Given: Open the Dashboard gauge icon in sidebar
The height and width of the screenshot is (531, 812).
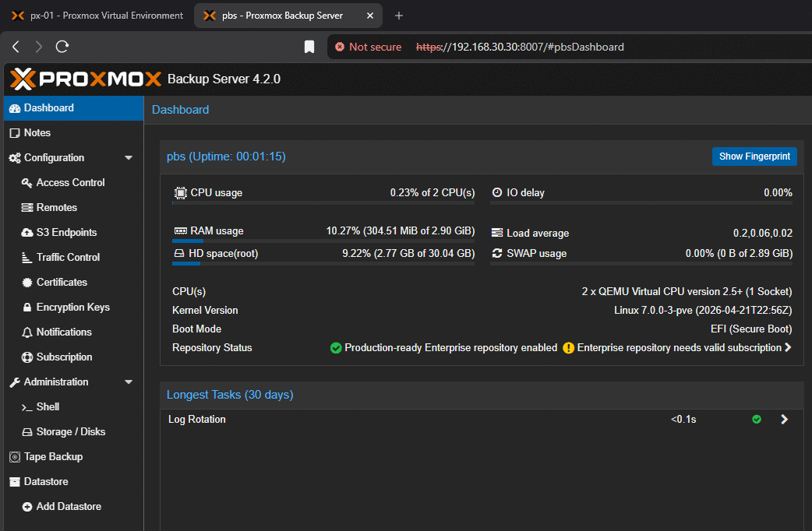Looking at the screenshot, I should point(15,108).
